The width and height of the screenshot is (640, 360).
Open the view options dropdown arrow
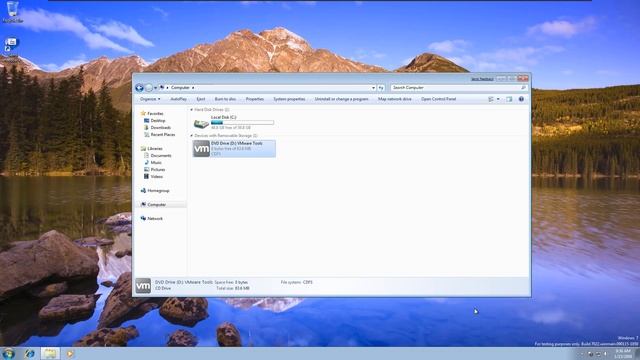click(498, 99)
